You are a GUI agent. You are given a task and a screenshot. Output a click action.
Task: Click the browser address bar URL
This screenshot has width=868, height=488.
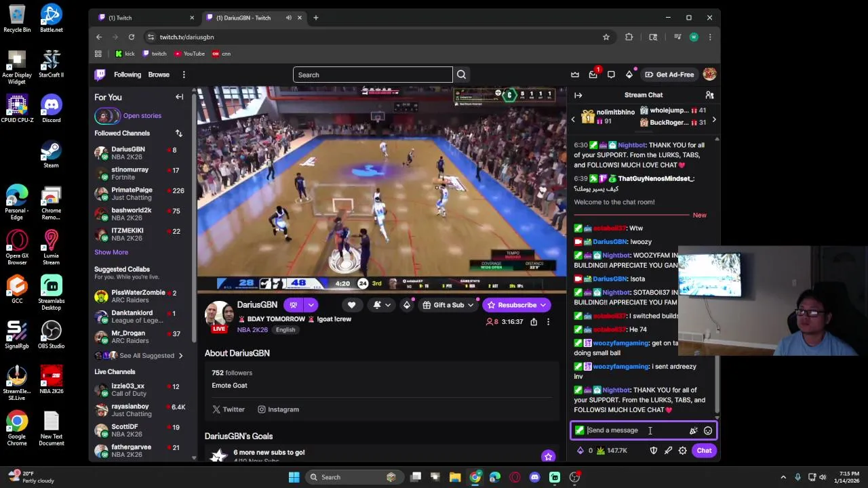[x=186, y=37]
